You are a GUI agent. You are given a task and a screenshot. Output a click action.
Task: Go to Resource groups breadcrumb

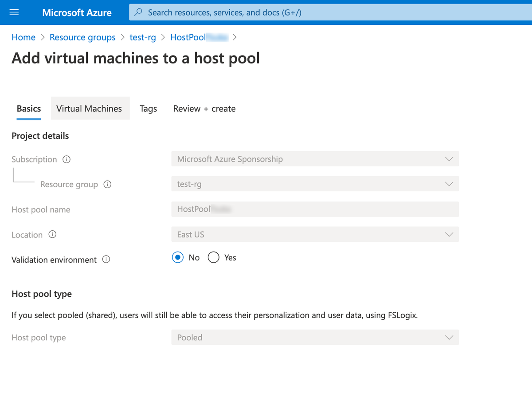click(x=82, y=37)
